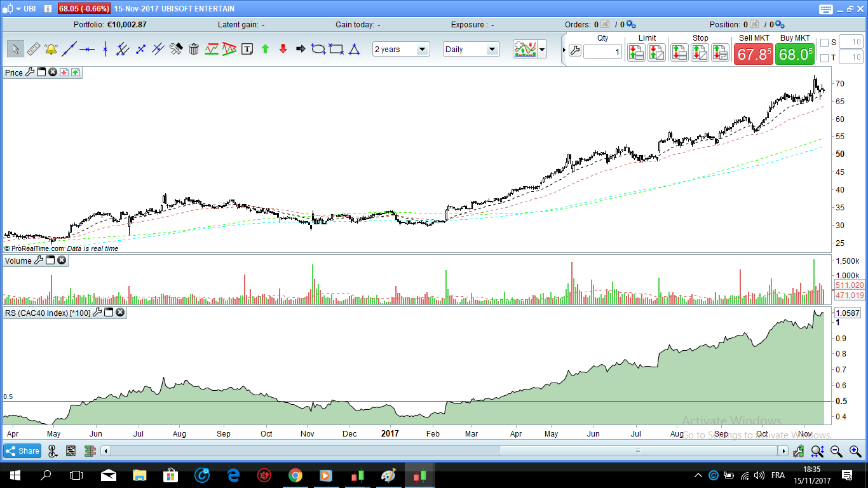
Task: Open File Explorer from the taskbar
Action: 139,475
